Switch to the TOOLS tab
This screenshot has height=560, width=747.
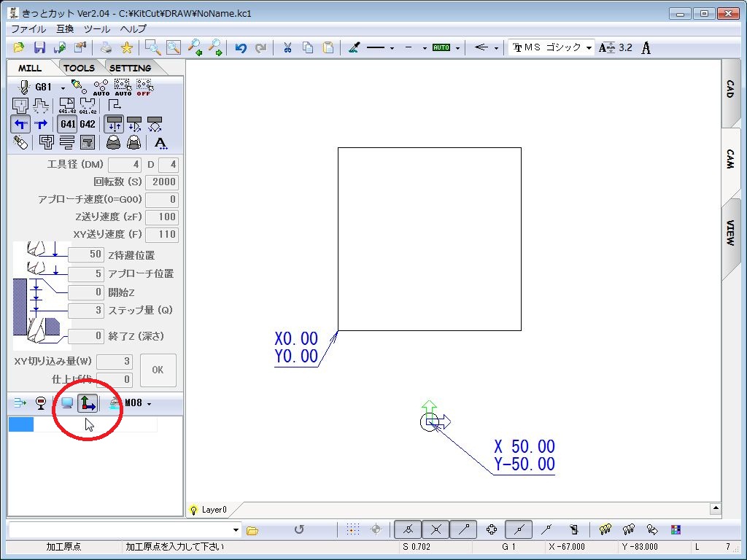79,68
